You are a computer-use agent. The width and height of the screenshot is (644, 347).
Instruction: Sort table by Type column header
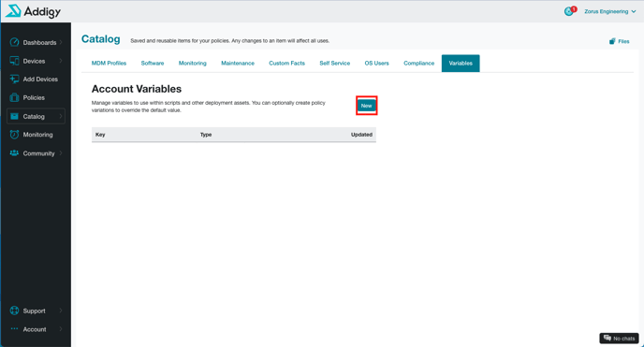pyautogui.click(x=206, y=135)
